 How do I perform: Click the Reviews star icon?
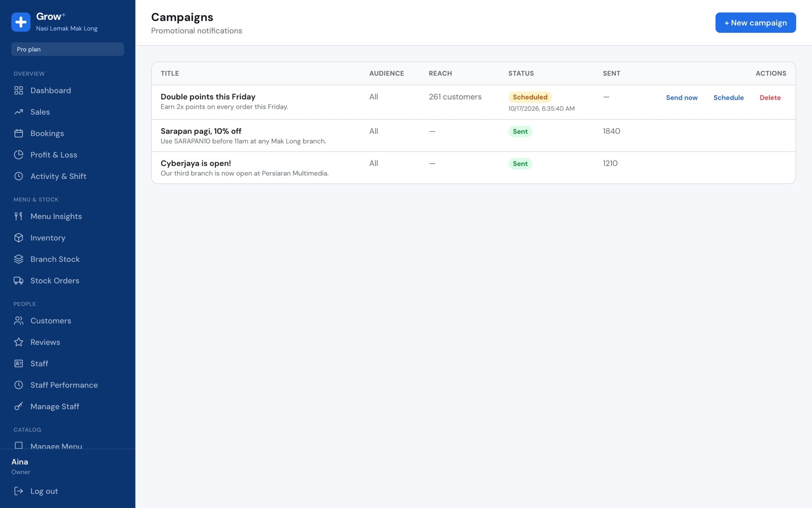coord(19,342)
